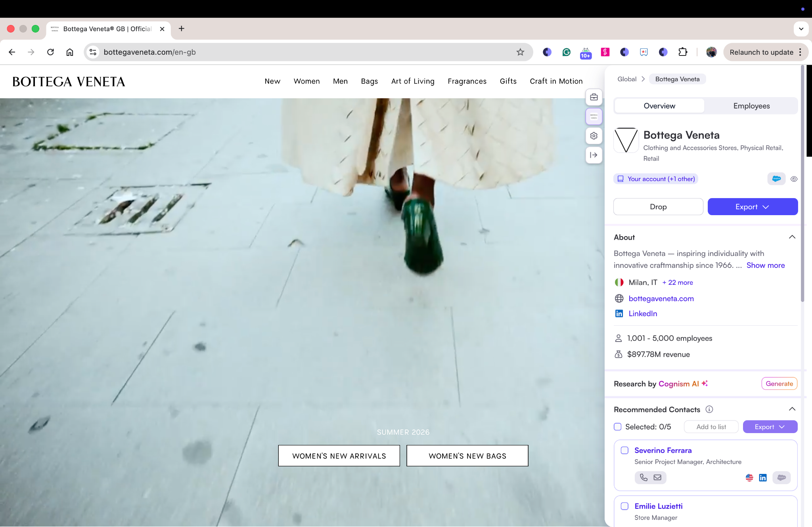Open Severino Ferrara's LinkedIn icon
Viewport: 812px width, 527px height.
point(762,477)
